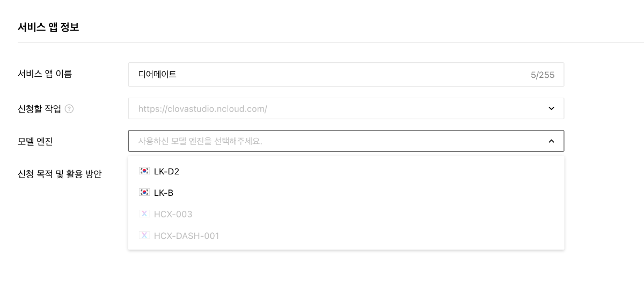644x307 pixels.
Task: Click the 서비스 앱 이름 field label
Action: coord(45,74)
